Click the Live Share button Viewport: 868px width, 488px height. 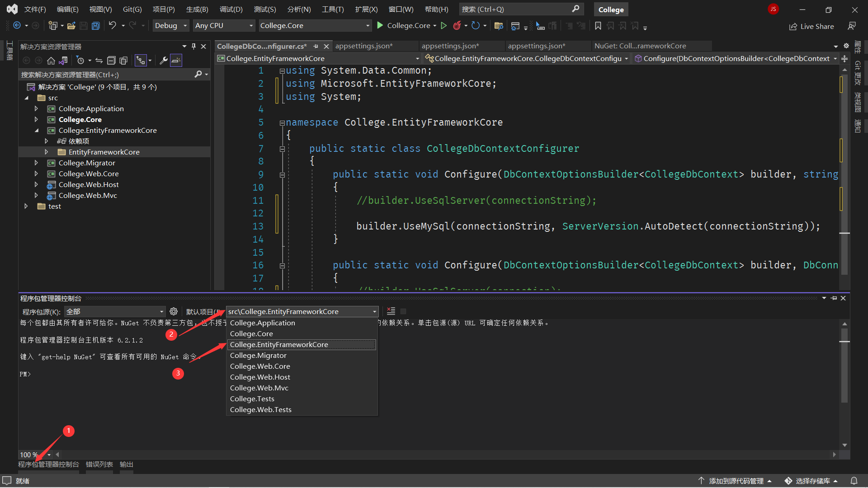pyautogui.click(x=811, y=26)
